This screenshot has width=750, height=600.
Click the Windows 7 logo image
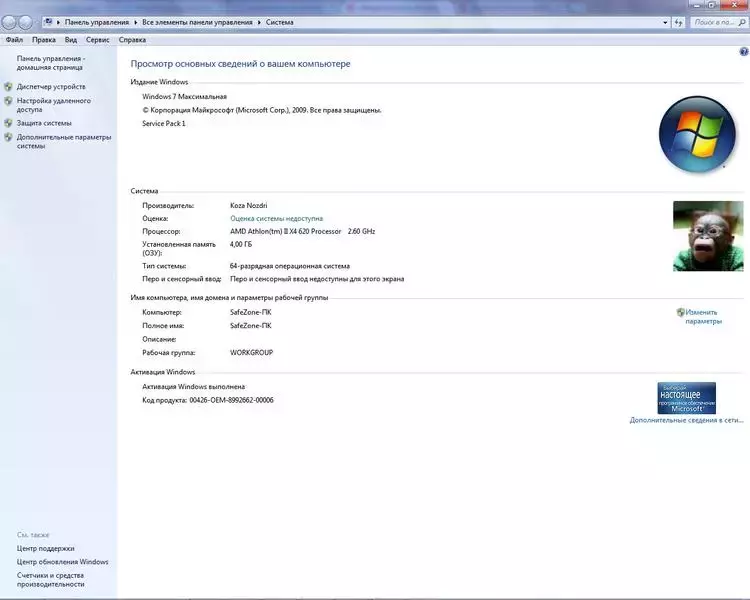[x=697, y=134]
